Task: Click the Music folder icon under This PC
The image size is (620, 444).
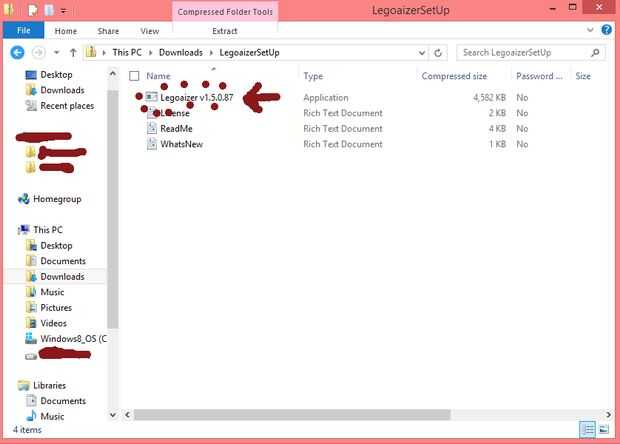Action: click(31, 292)
